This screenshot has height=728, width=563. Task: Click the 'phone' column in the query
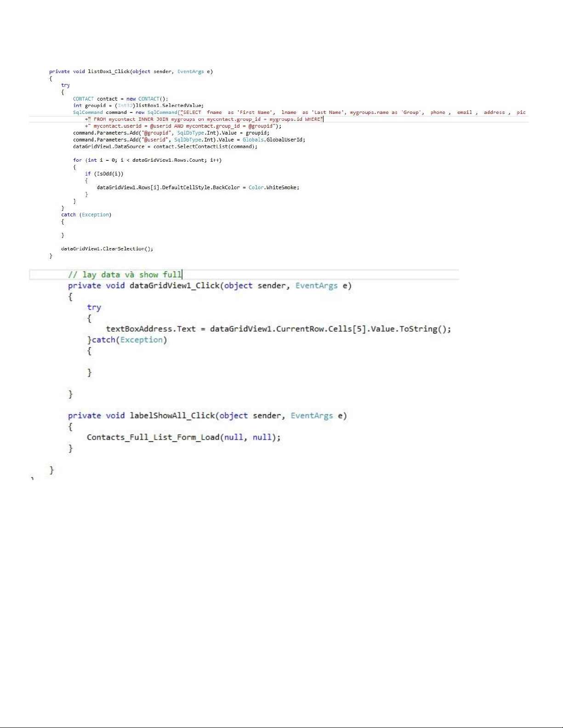click(438, 113)
